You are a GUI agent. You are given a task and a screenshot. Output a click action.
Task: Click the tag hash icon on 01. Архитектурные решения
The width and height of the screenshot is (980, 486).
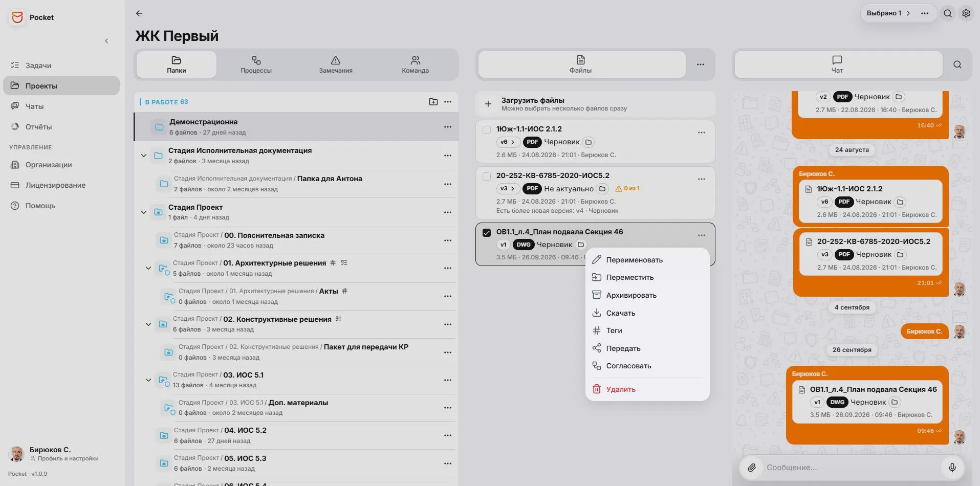tap(333, 262)
